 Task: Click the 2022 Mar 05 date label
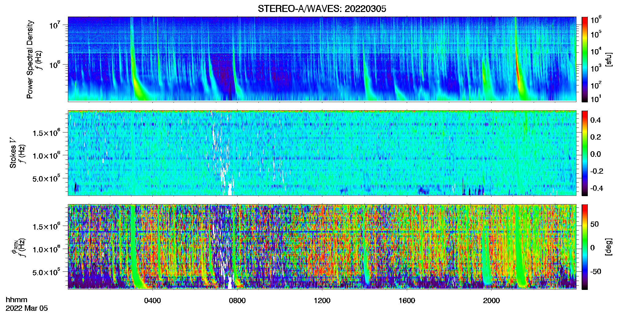click(x=27, y=308)
